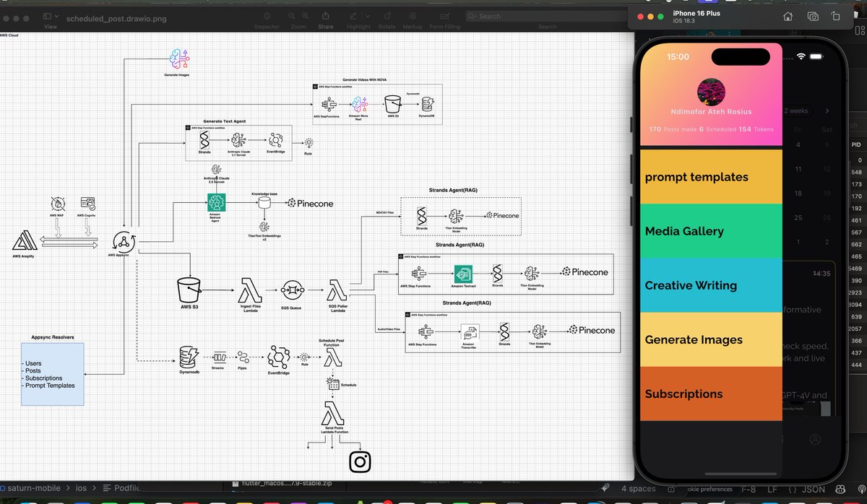867x504 pixels.
Task: Click the SQS Queue icon in diagram
Action: point(293,290)
